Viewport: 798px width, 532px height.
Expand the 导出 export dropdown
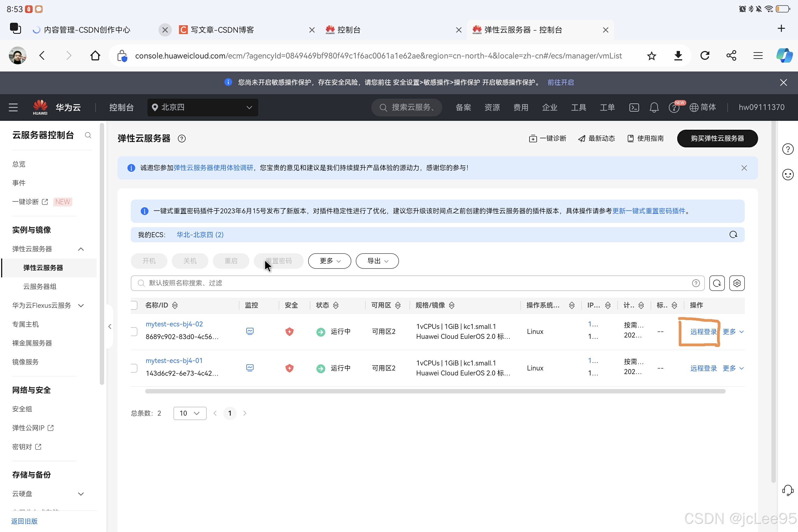[x=377, y=261]
